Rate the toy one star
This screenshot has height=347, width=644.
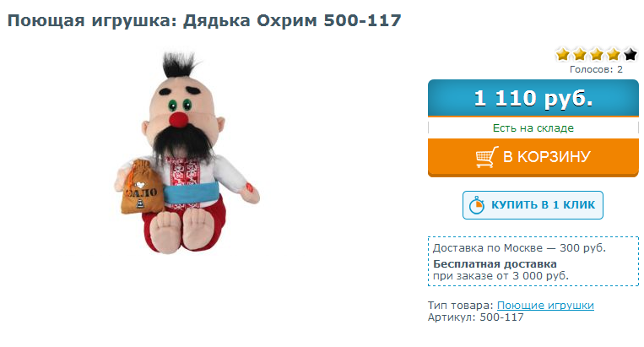[x=563, y=54]
